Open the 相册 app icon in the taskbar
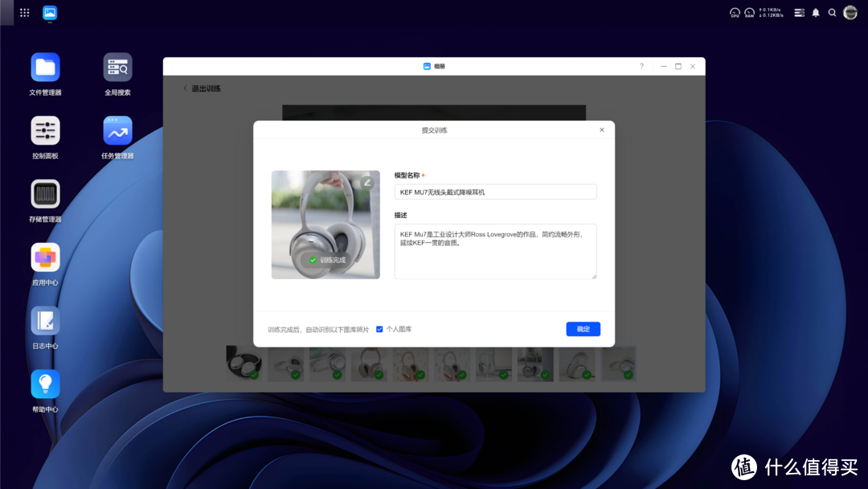The height and width of the screenshot is (489, 868). [51, 12]
